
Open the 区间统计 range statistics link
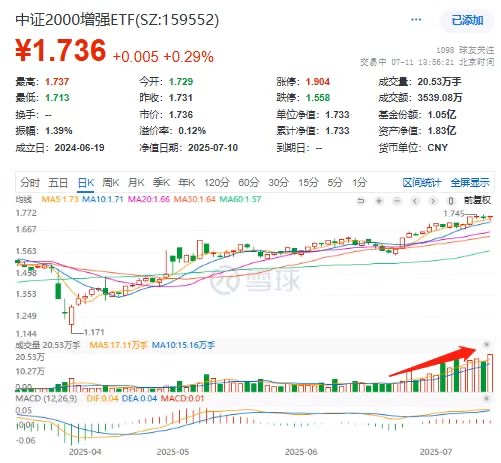pyautogui.click(x=422, y=183)
